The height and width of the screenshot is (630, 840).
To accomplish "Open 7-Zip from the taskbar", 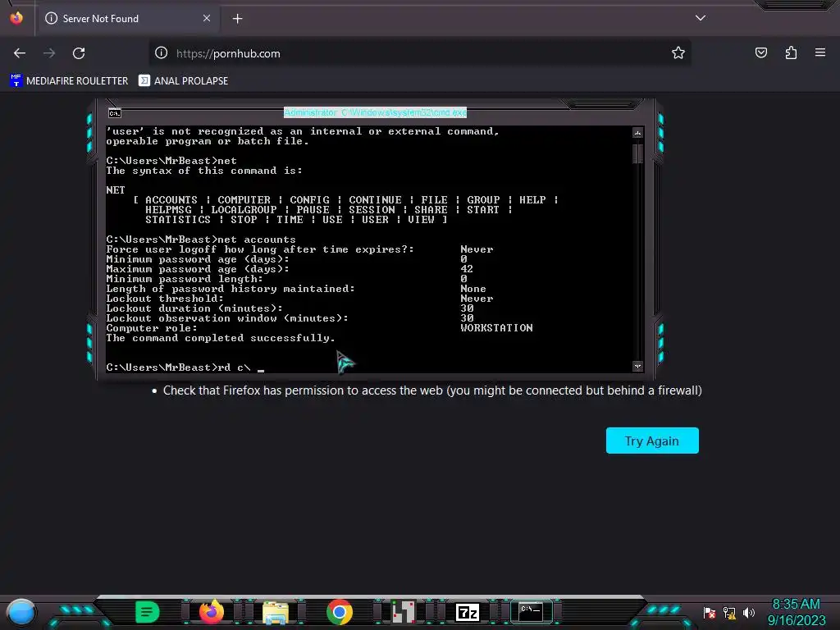I will coord(467,612).
